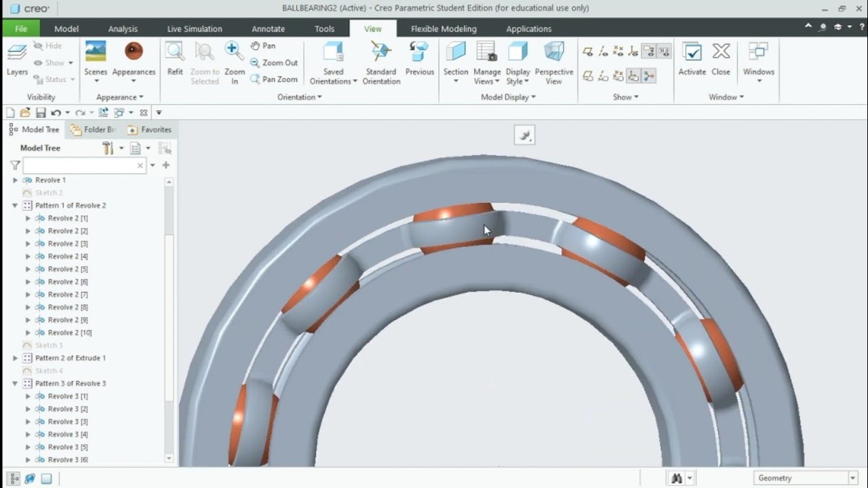Click the Zoom Out tool
The width and height of the screenshot is (868, 488).
[x=274, y=62]
